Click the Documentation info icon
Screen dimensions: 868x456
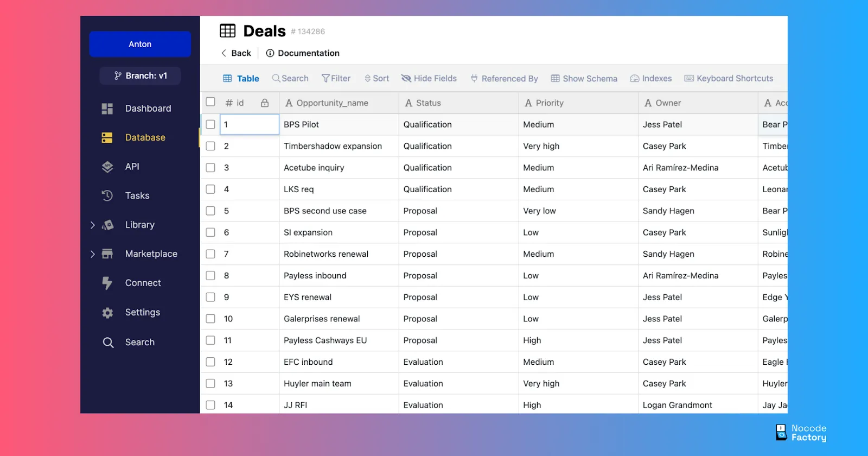pyautogui.click(x=270, y=53)
